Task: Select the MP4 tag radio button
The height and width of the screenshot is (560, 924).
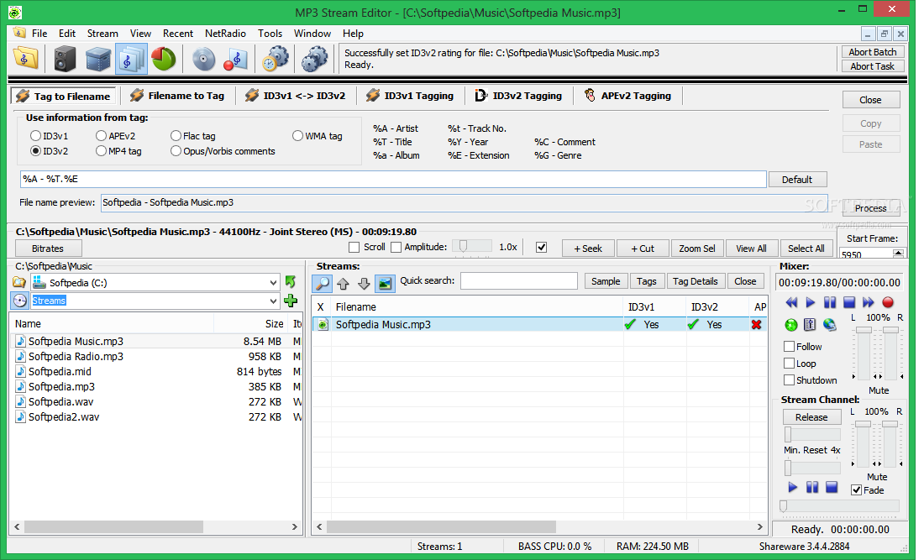Action: [x=101, y=151]
